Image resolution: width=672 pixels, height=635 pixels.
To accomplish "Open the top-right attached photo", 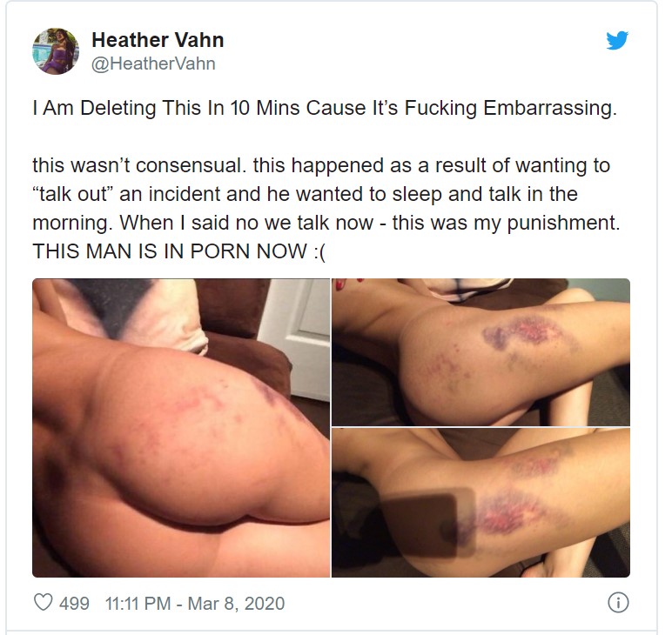I will (x=480, y=352).
